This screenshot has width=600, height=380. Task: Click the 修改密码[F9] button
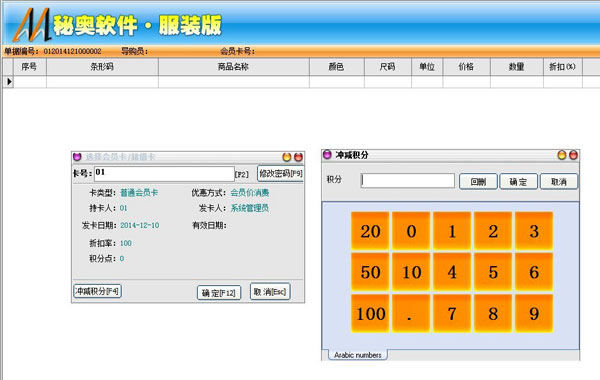click(280, 173)
